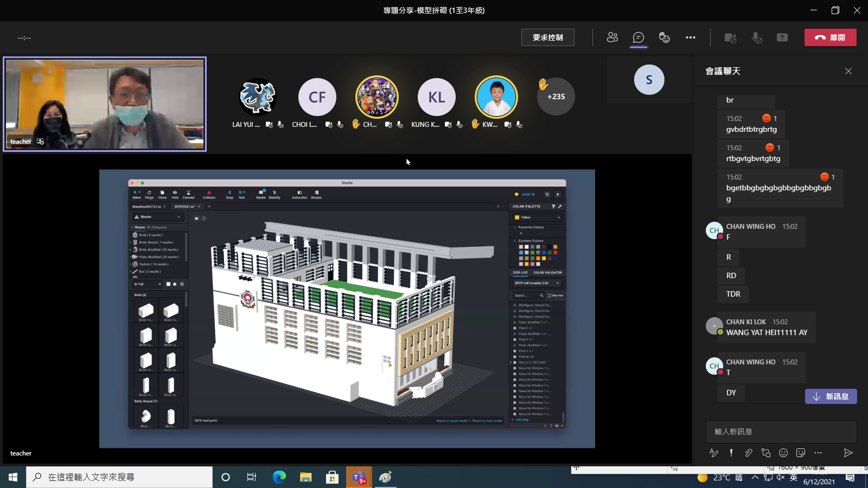Viewport: 868px width, 488px height.
Task: Unmute the microphone
Action: coord(756,37)
